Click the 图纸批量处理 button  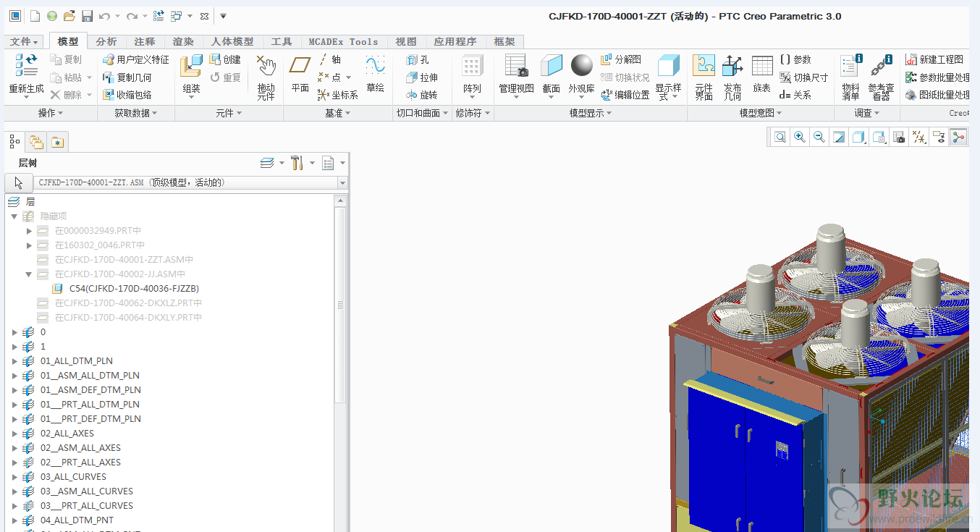coord(937,94)
